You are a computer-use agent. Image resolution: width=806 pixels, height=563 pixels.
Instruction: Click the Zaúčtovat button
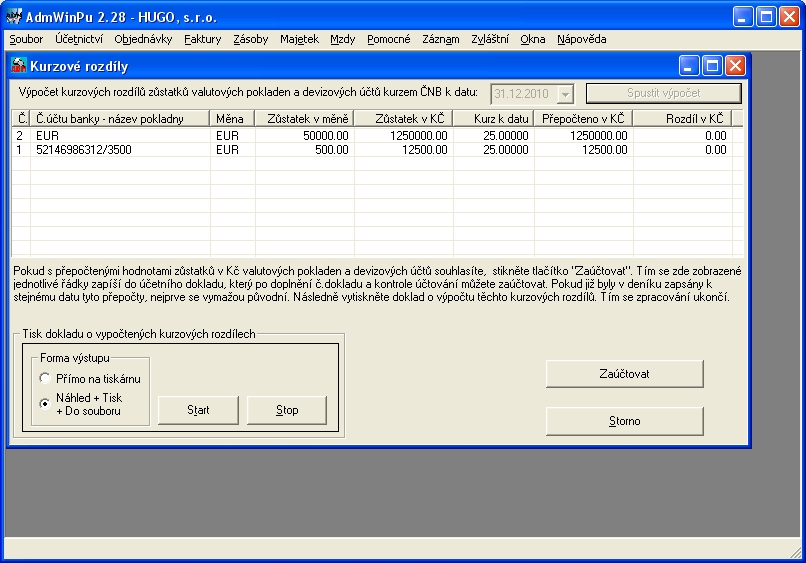click(x=624, y=374)
